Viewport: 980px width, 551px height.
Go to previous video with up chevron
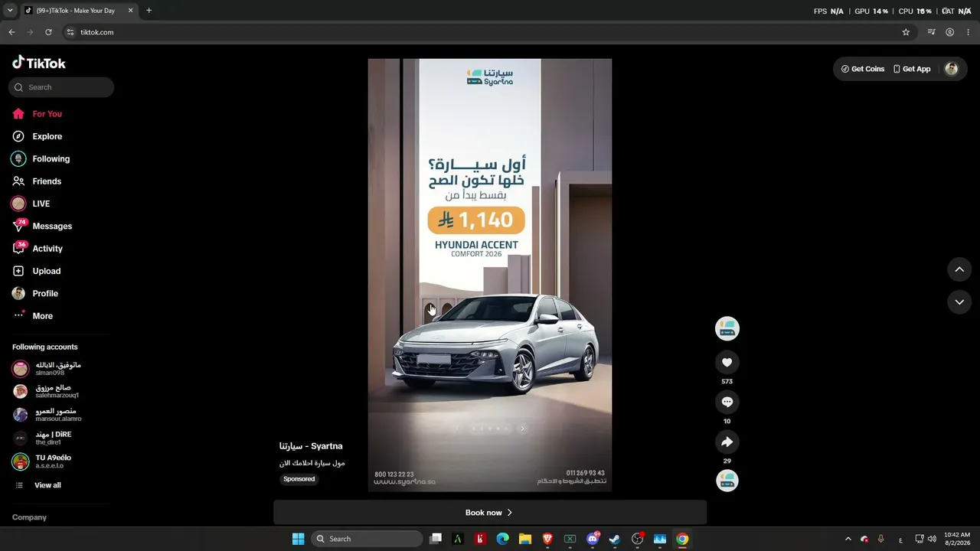[959, 269]
